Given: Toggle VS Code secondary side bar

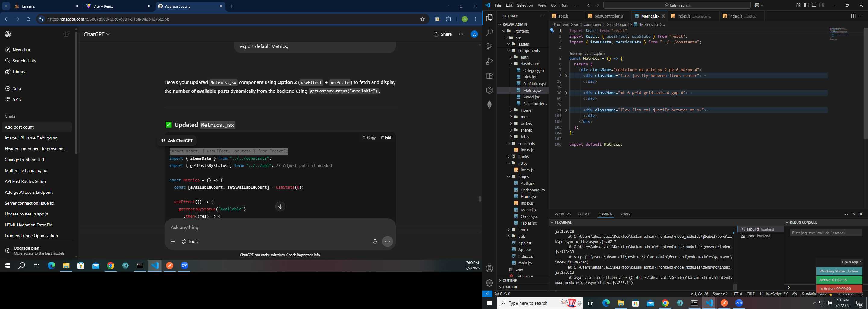Looking at the screenshot, I should (822, 5).
